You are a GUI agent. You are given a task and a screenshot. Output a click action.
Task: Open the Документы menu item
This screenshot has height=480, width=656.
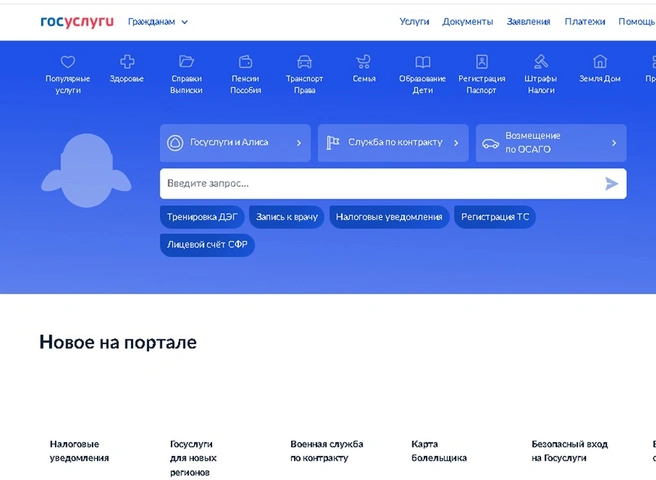(x=468, y=22)
